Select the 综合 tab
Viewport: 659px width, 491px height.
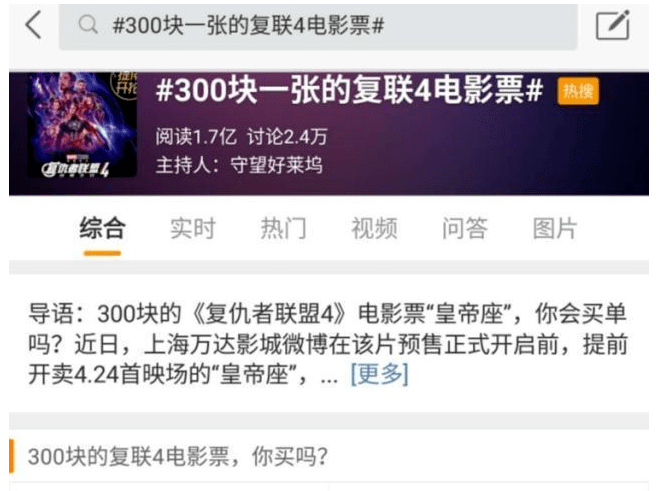click(102, 229)
